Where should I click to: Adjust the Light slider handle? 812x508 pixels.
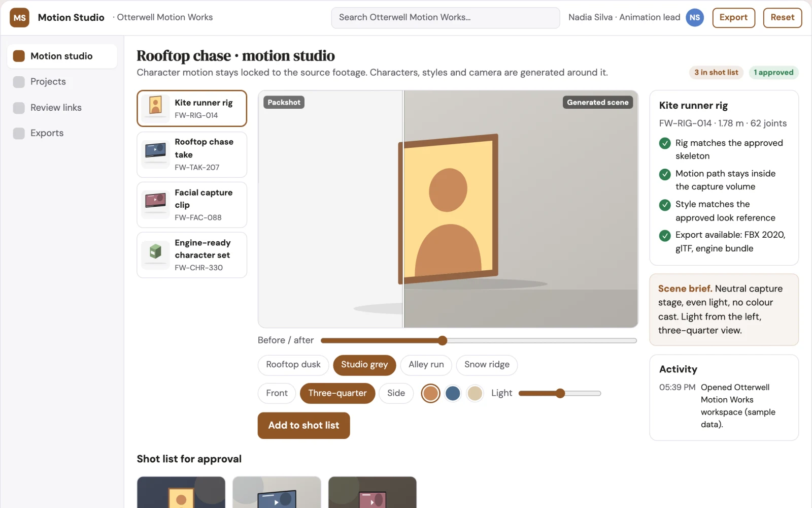560,393
